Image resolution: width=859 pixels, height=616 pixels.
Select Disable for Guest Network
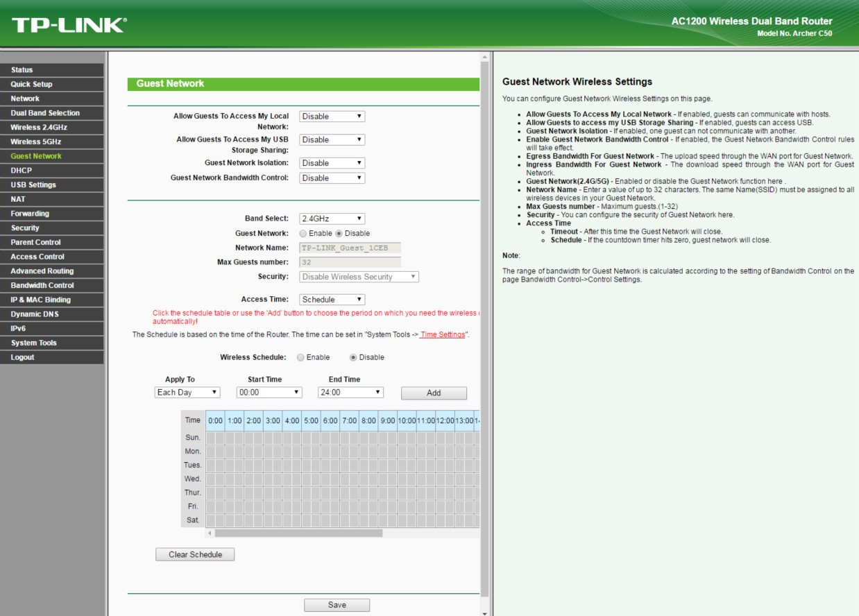(x=339, y=234)
